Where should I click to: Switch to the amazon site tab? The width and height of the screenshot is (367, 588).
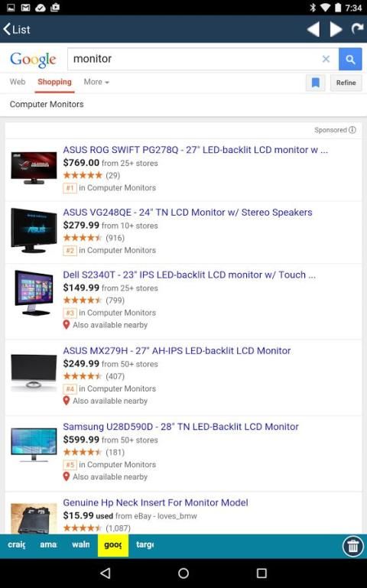48,544
